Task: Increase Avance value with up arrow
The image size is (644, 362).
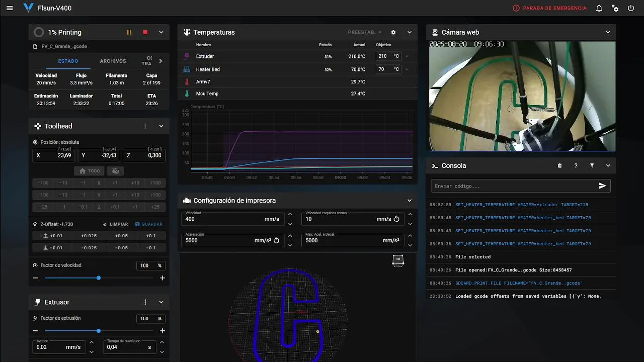Action: [x=91, y=342]
